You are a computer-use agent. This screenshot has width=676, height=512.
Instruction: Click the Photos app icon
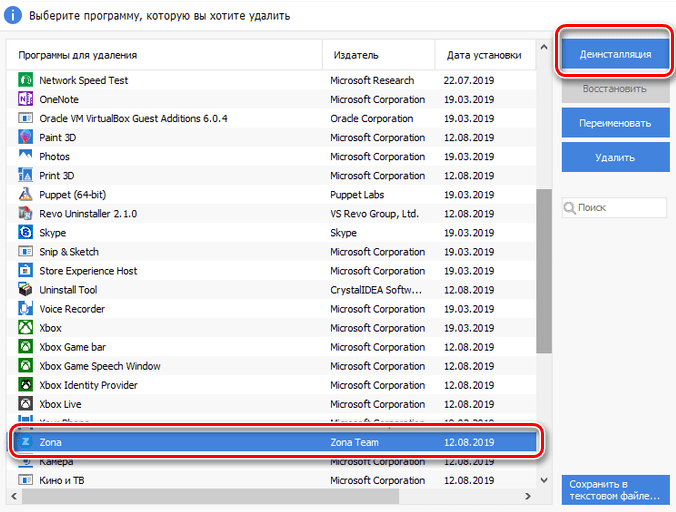tap(25, 155)
